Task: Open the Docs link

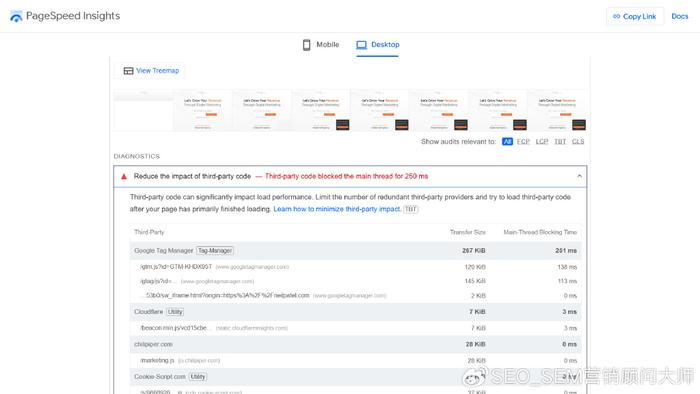Action: (x=680, y=17)
